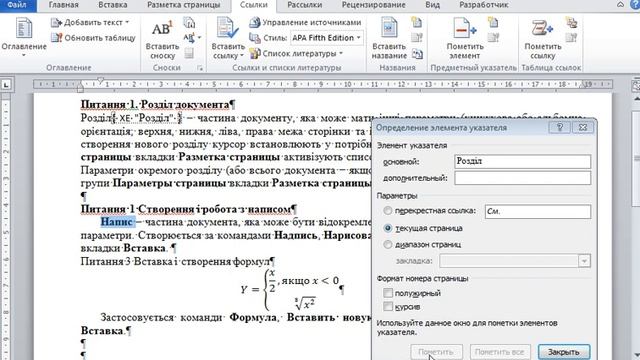640x360 pixels.
Task: Click the help question mark in dialog title
Action: click(560, 127)
